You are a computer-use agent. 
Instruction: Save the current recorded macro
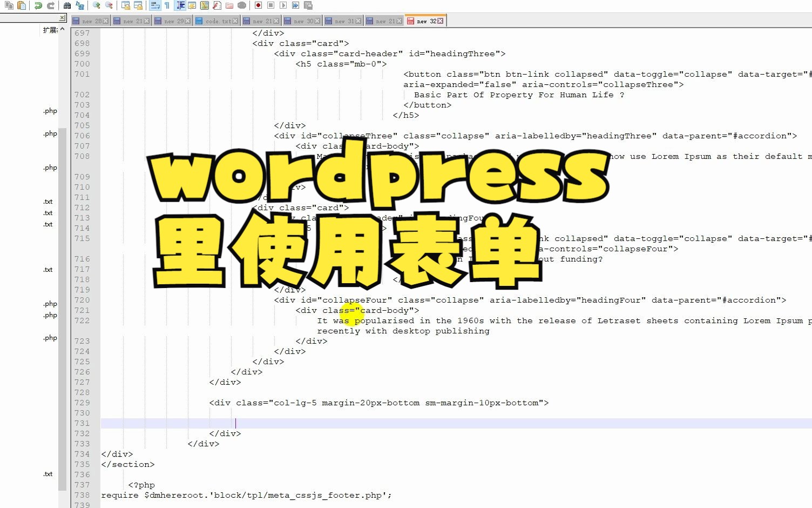308,5
